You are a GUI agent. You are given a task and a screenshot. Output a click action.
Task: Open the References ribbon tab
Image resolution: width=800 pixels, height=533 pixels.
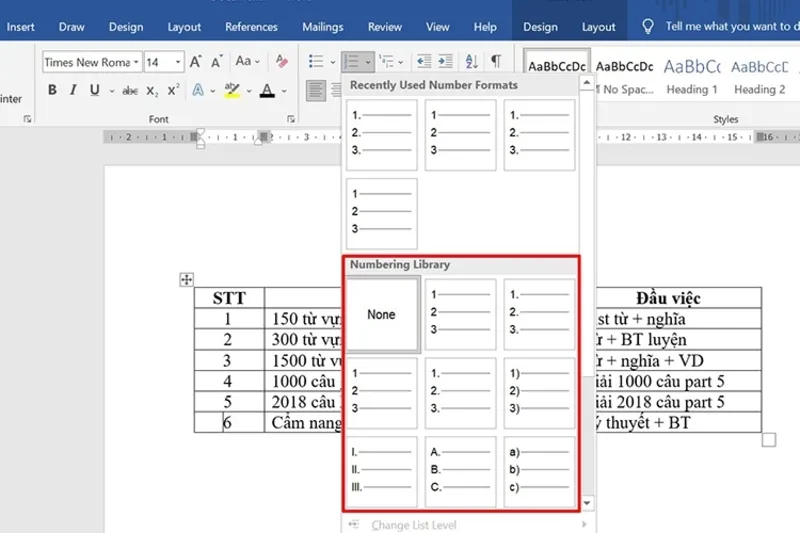(251, 27)
